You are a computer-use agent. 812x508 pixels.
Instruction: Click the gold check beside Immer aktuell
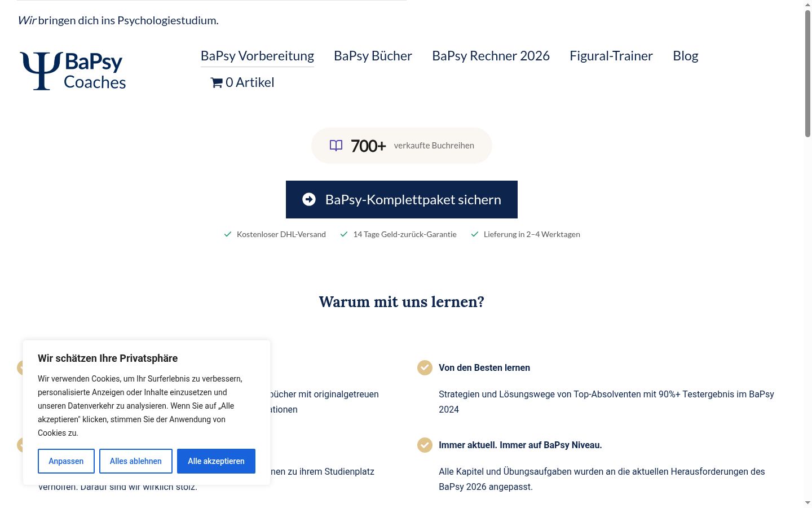coord(425,445)
